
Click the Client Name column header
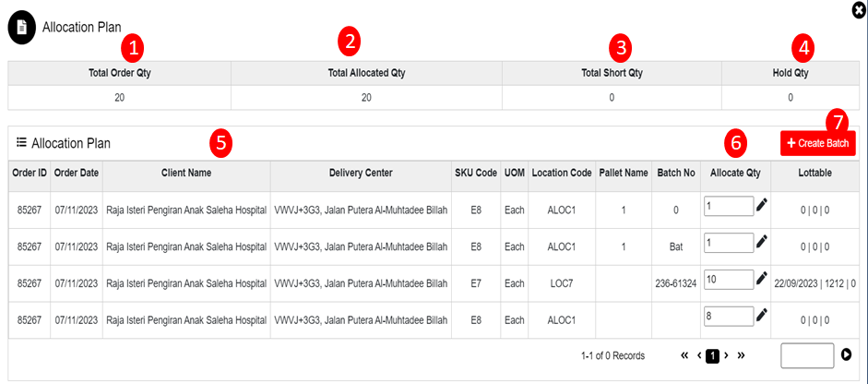pyautogui.click(x=185, y=174)
